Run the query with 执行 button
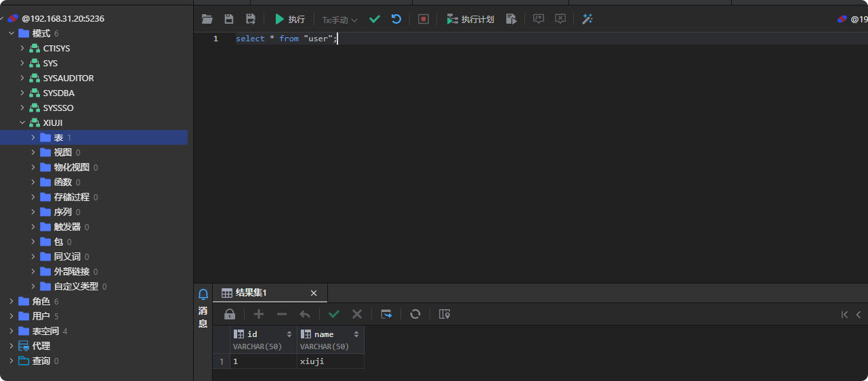The image size is (868, 381). [x=289, y=19]
